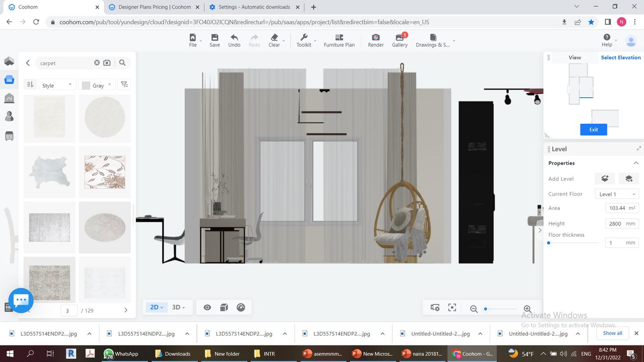Switch to Designer Plans Pricing browser tab
This screenshot has width=644, height=362.
[154, 7]
